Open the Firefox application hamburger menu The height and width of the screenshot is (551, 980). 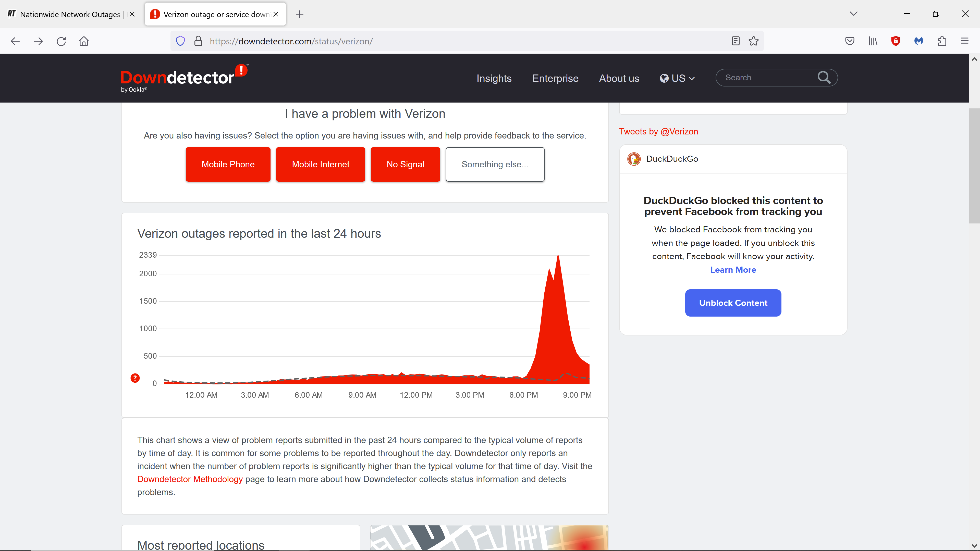point(964,41)
